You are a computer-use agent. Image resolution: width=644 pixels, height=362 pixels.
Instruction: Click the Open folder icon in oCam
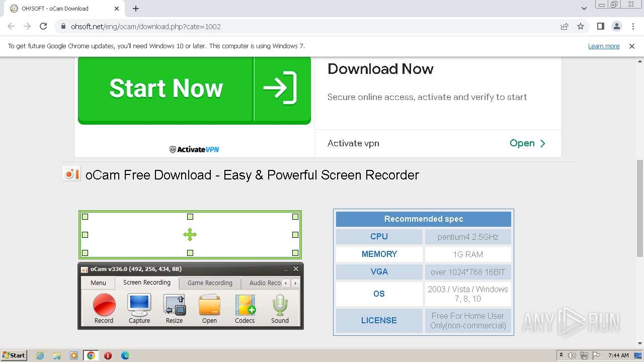[209, 305]
